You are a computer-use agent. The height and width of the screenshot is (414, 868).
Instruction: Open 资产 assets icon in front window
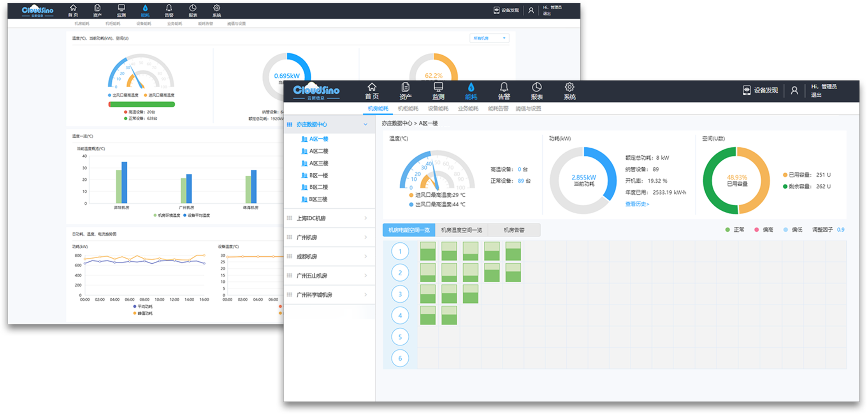pyautogui.click(x=405, y=87)
